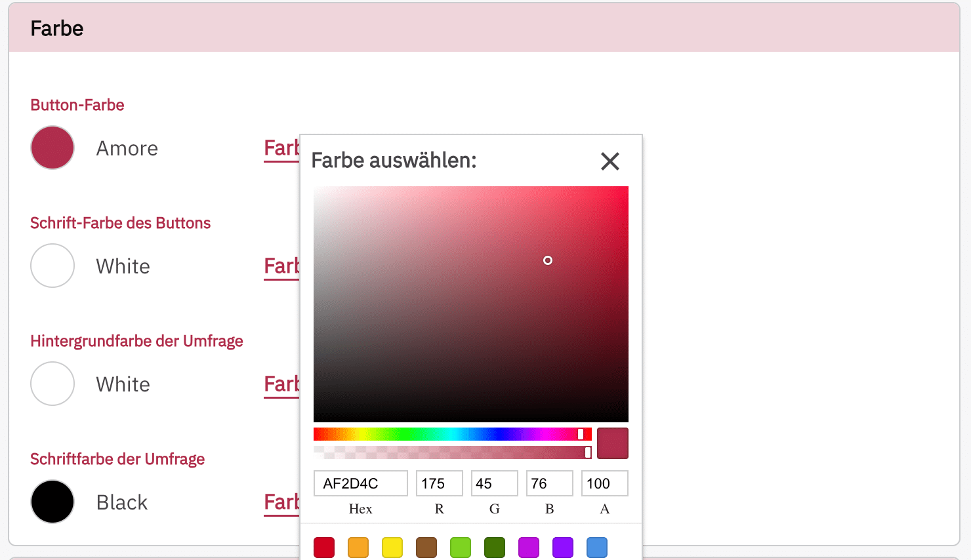
Task: Click the Amore button color circle
Action: point(52,148)
